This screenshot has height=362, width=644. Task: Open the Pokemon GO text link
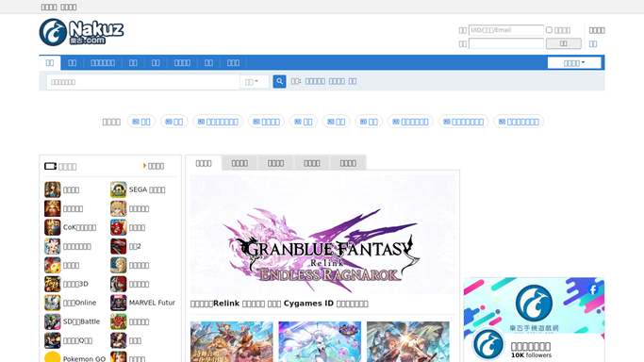click(84, 359)
